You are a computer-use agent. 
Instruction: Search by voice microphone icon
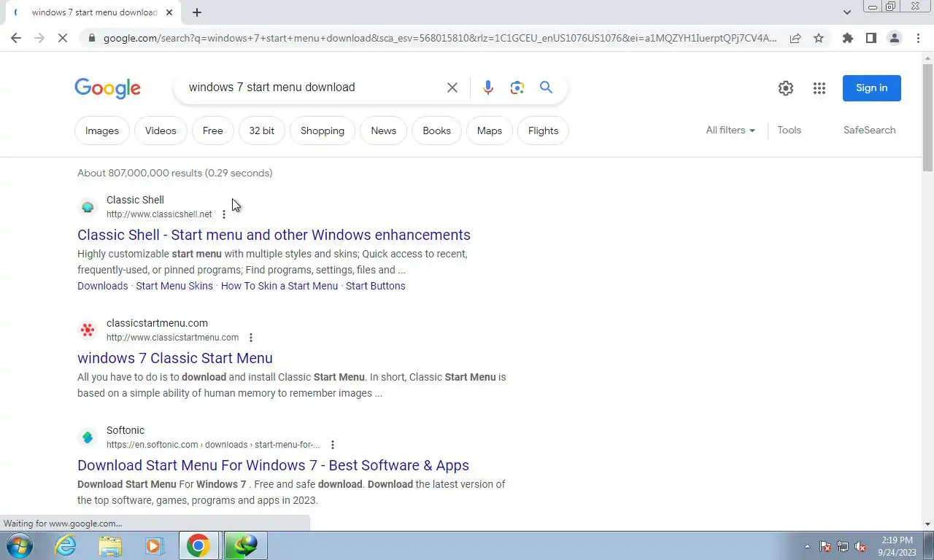coord(488,87)
